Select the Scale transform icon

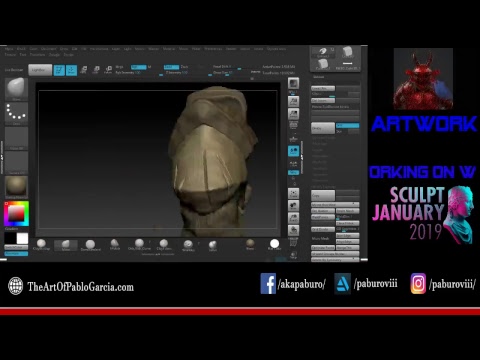click(96, 70)
